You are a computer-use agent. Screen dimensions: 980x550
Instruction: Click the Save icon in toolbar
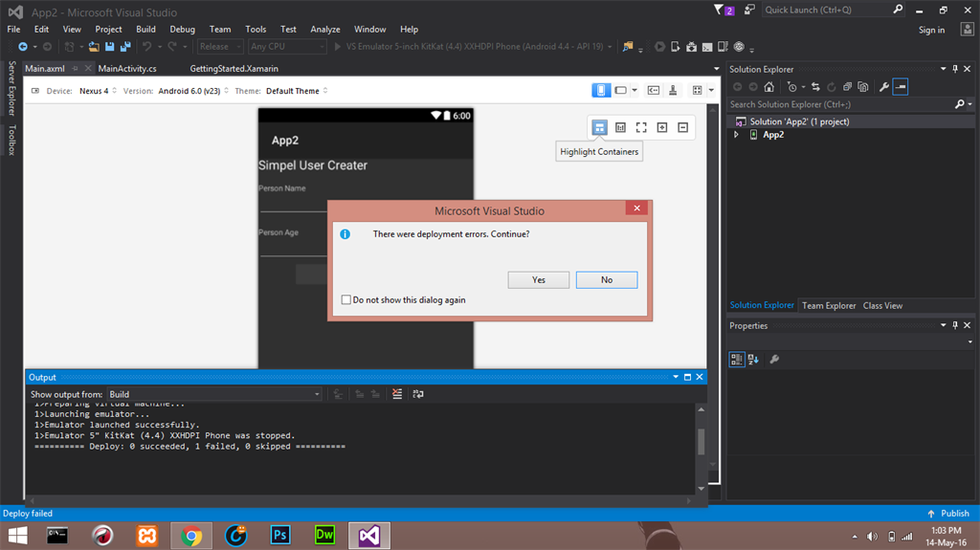point(109,46)
